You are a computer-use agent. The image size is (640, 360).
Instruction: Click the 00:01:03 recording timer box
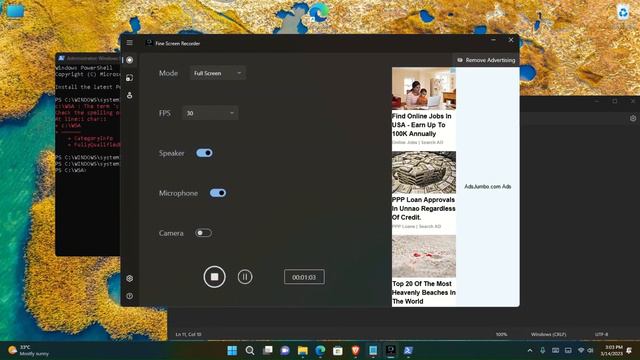point(304,277)
